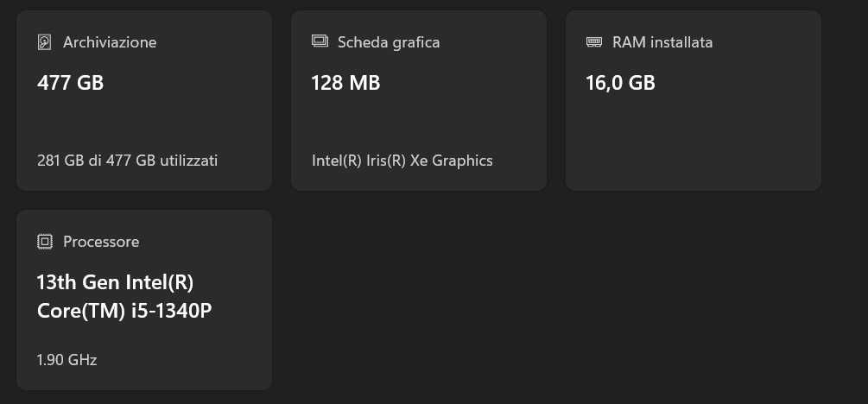Click the Processore heading label
The height and width of the screenshot is (404, 868).
[x=101, y=242]
